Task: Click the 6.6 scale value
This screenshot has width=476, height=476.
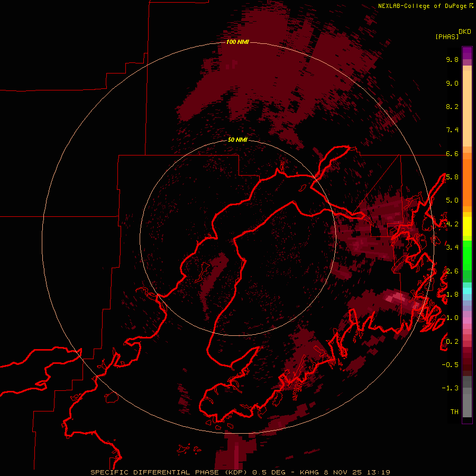Action: point(452,153)
